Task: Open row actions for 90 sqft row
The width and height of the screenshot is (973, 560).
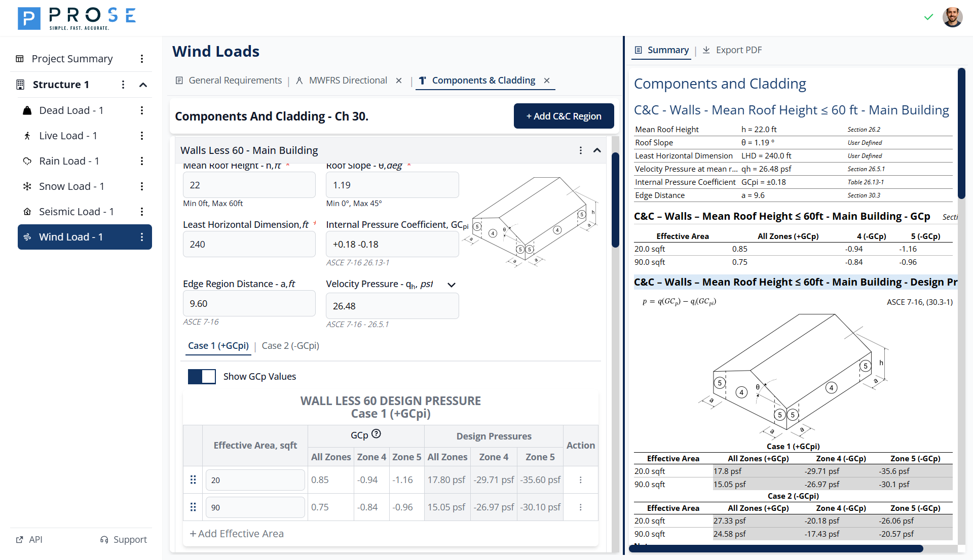Action: click(580, 507)
